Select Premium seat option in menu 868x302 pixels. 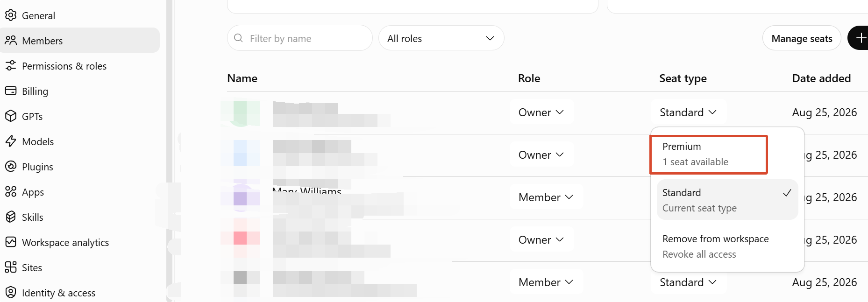coord(709,154)
